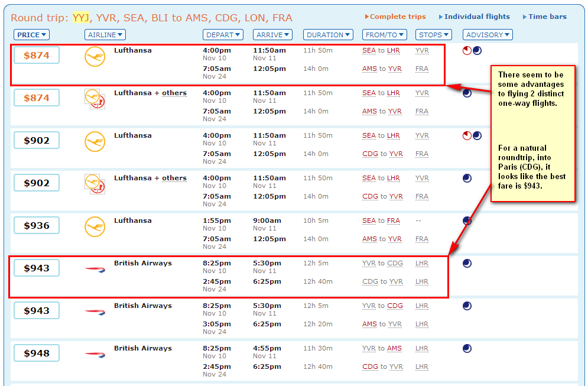Open the DURATION dropdown
This screenshot has width=588, height=386.
point(328,35)
